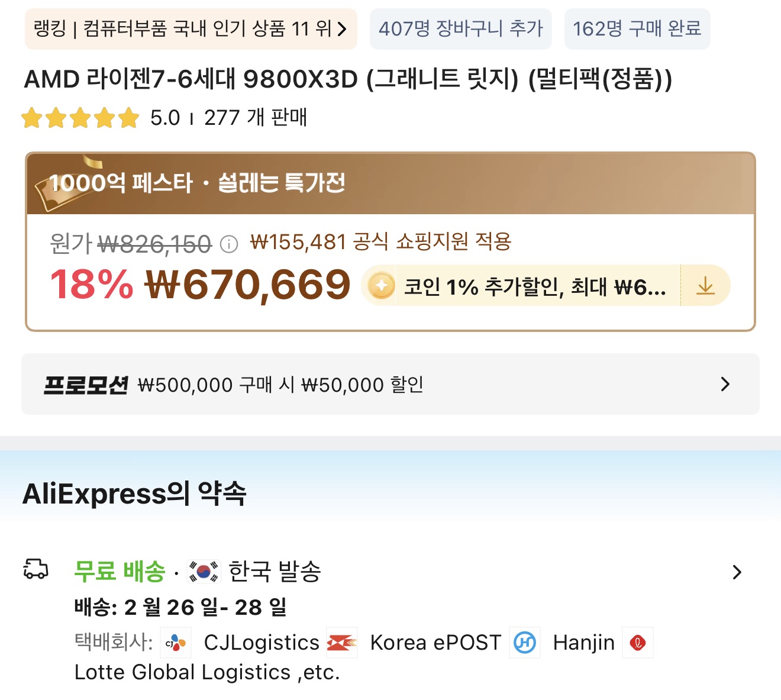
Task: Click the 무료 배송 free shipping text
Action: point(120,572)
